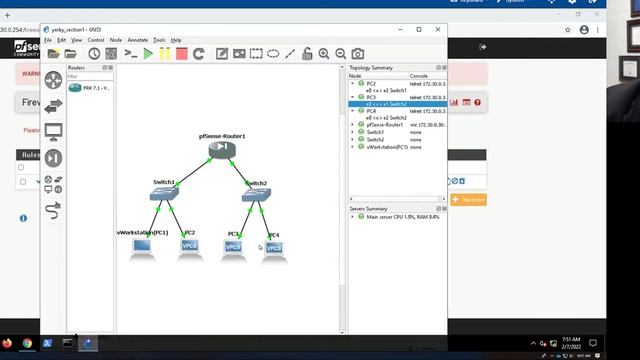
Task: Collapse PC3 in Topology Summary
Action: 353,97
